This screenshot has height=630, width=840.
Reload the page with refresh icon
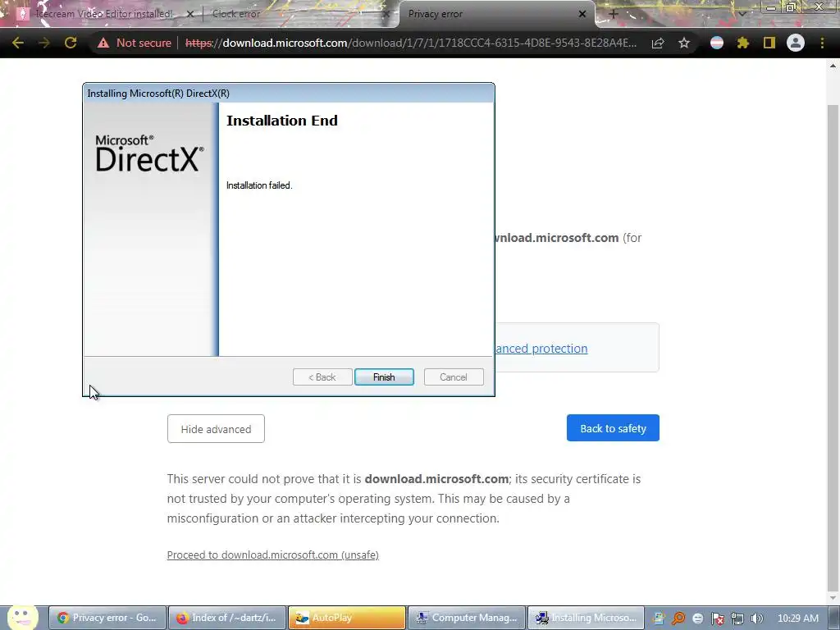[x=71, y=43]
